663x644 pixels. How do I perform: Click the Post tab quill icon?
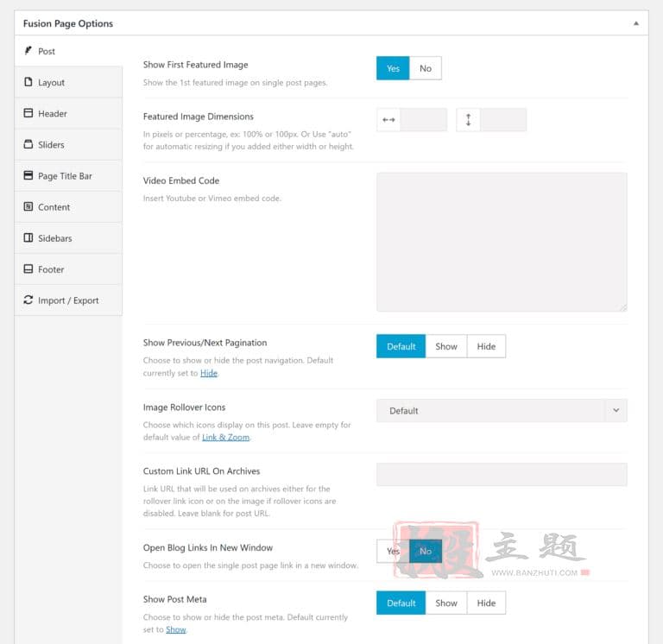tap(28, 51)
